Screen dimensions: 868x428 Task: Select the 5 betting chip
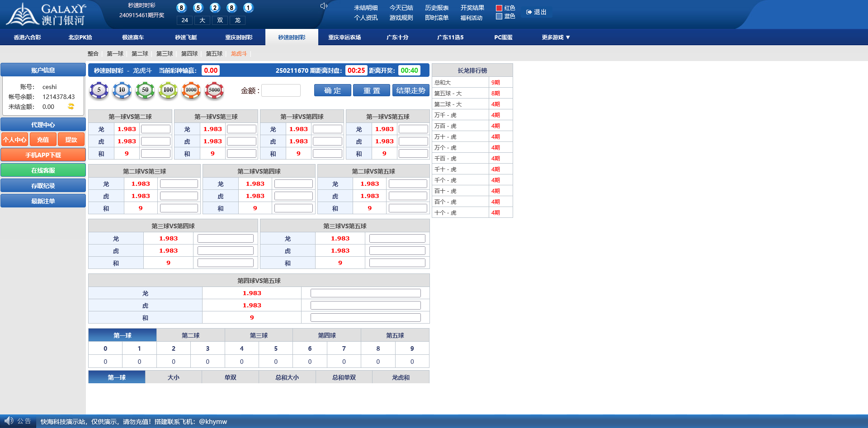[99, 90]
